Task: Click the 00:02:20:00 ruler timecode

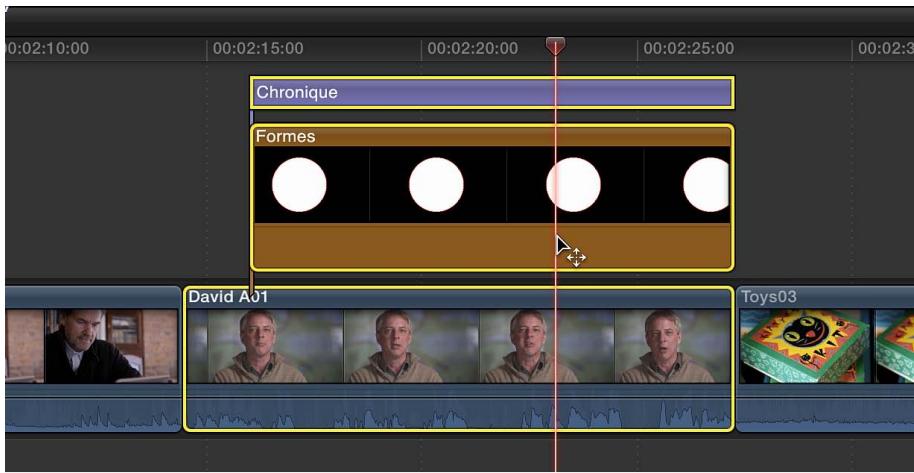Action: point(473,48)
